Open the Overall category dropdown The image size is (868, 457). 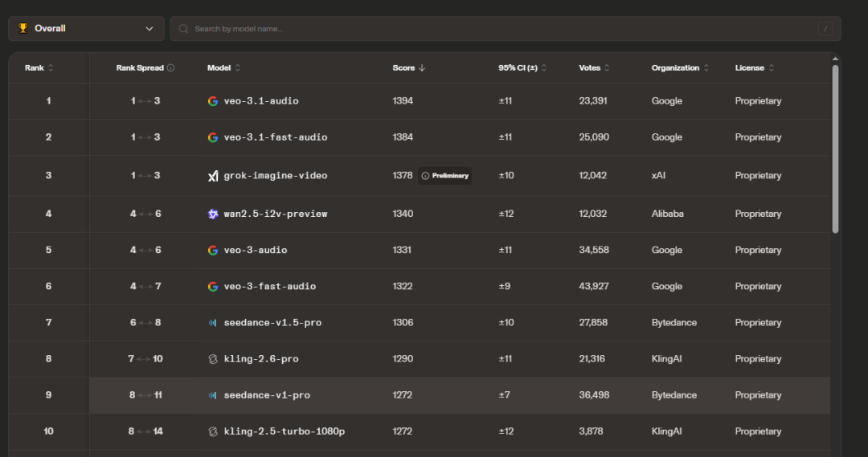(86, 29)
